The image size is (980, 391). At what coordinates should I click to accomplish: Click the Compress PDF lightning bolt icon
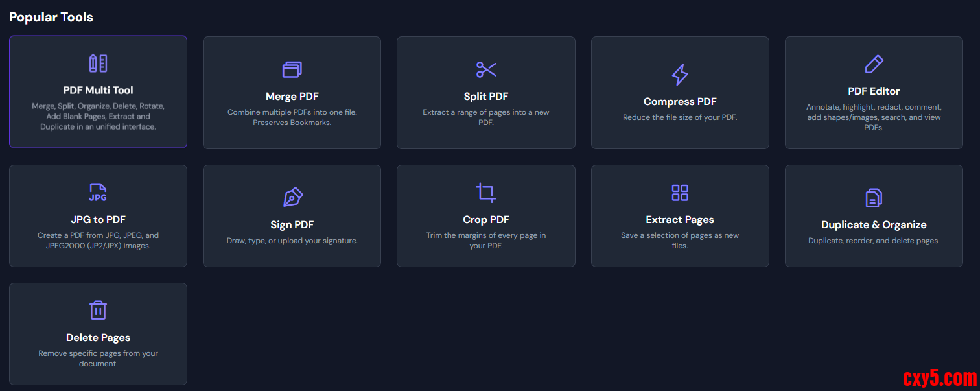pyautogui.click(x=680, y=75)
